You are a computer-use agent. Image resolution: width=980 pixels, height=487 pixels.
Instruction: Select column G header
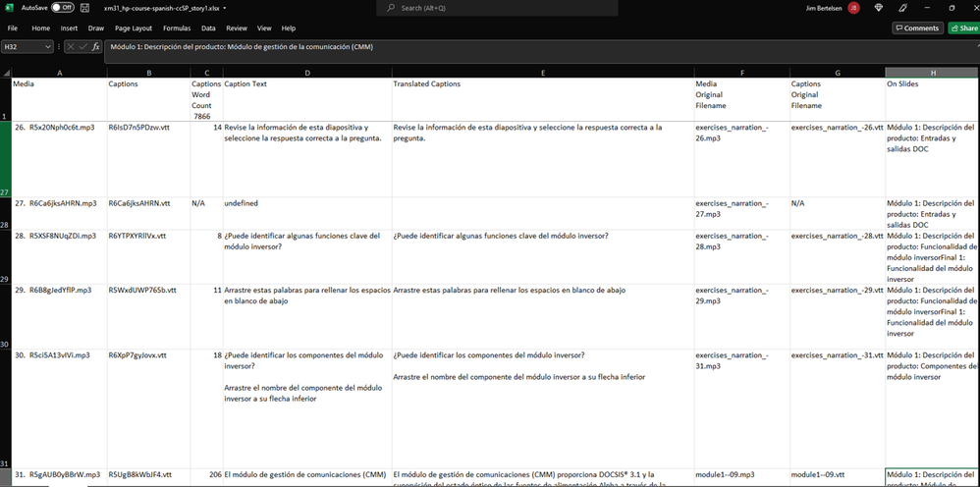point(838,73)
